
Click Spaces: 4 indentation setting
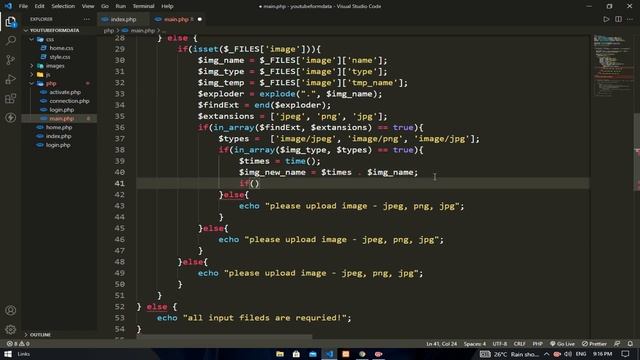[x=475, y=344]
